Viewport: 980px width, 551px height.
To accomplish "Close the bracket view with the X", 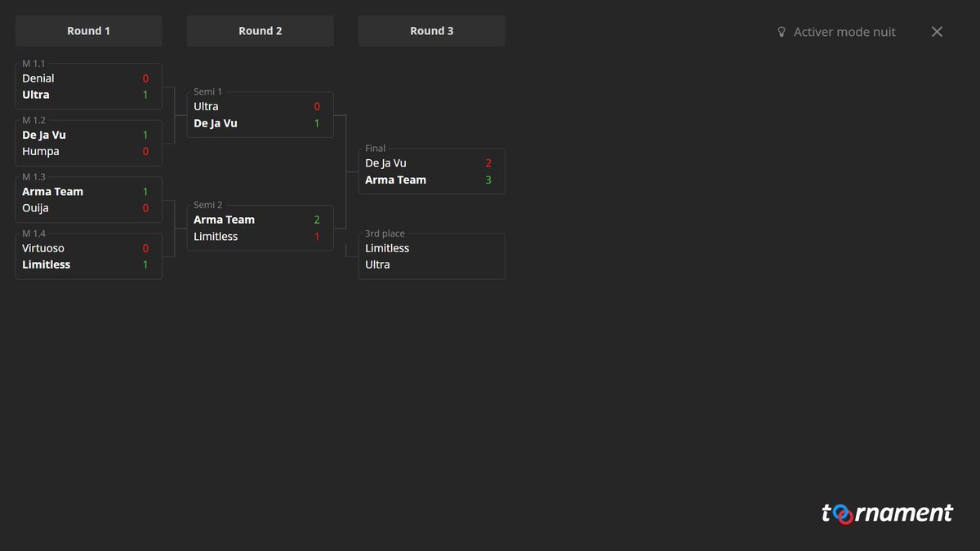I will [x=937, y=32].
